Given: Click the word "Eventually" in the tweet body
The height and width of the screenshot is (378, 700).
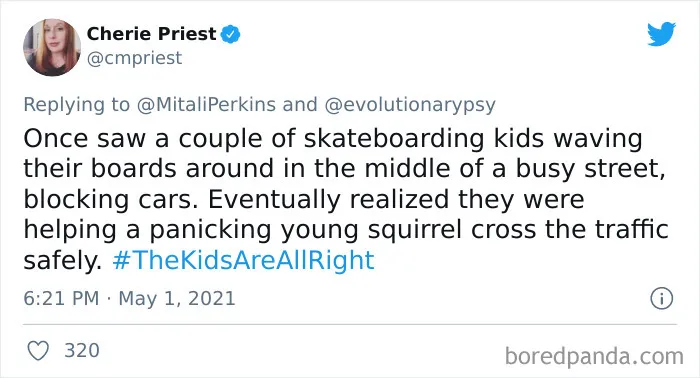Looking at the screenshot, I should click(x=275, y=200).
